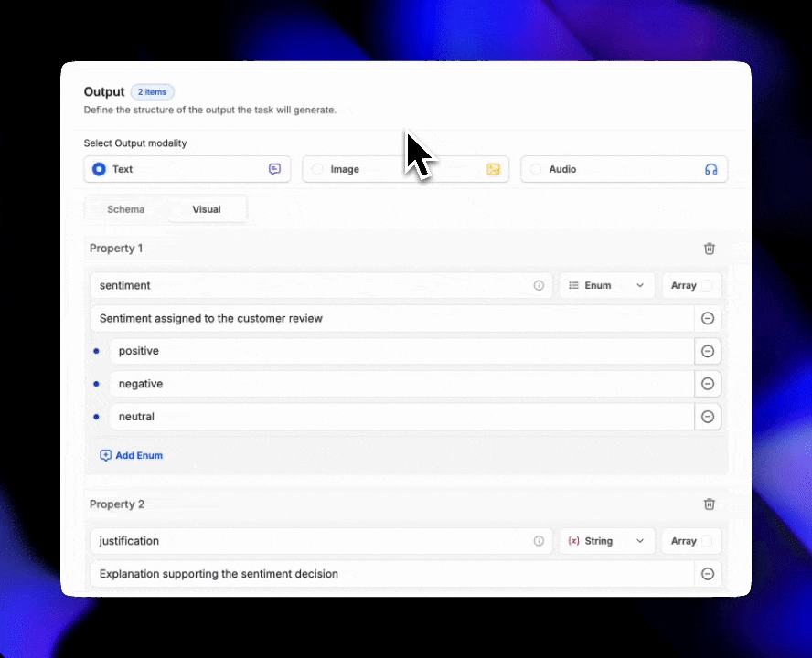The width and height of the screenshot is (812, 658).
Task: Click the info icon in justification field
Action: (539, 541)
